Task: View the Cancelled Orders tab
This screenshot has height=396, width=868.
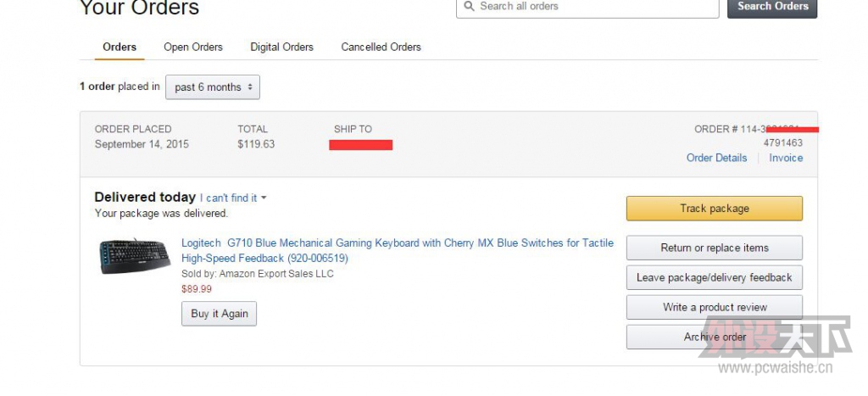Action: [381, 47]
